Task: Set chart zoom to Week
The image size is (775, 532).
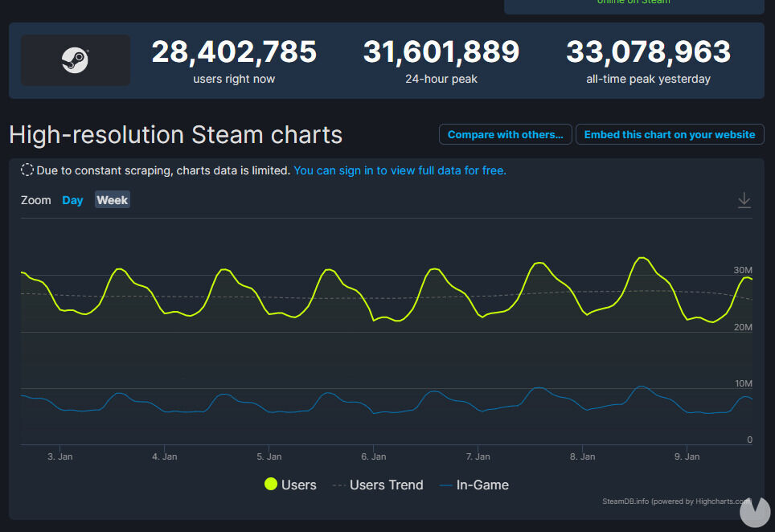Action: [x=113, y=200]
